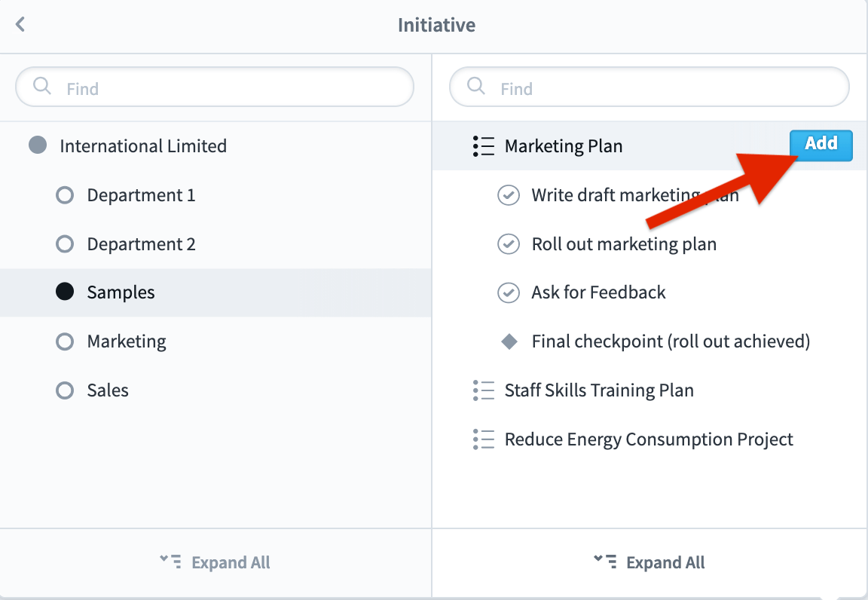Choose the Samples tree entry
The width and height of the screenshot is (868, 600).
pyautogui.click(x=215, y=292)
